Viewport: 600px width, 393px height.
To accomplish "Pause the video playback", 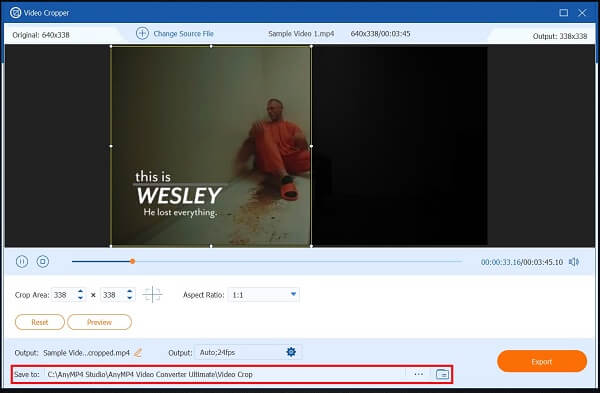I will pos(22,261).
